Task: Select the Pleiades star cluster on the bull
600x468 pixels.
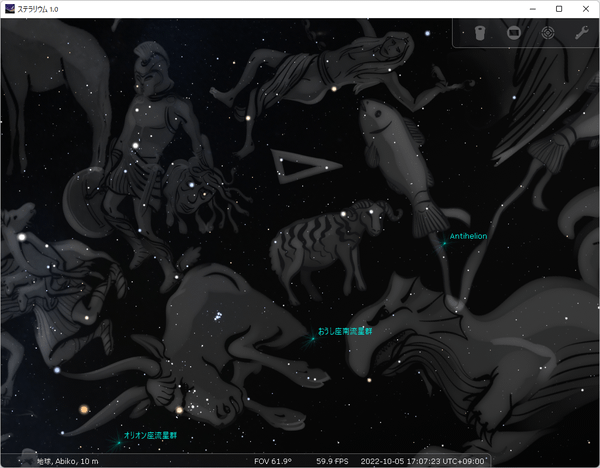Action: point(215,316)
